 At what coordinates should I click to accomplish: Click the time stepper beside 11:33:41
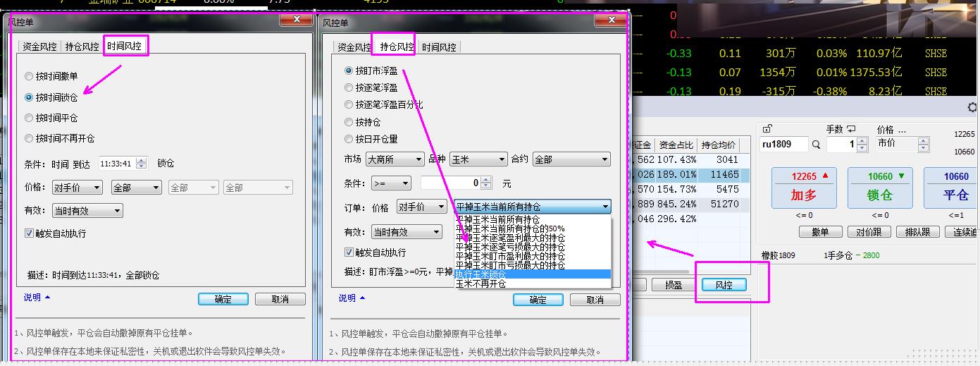point(142,163)
